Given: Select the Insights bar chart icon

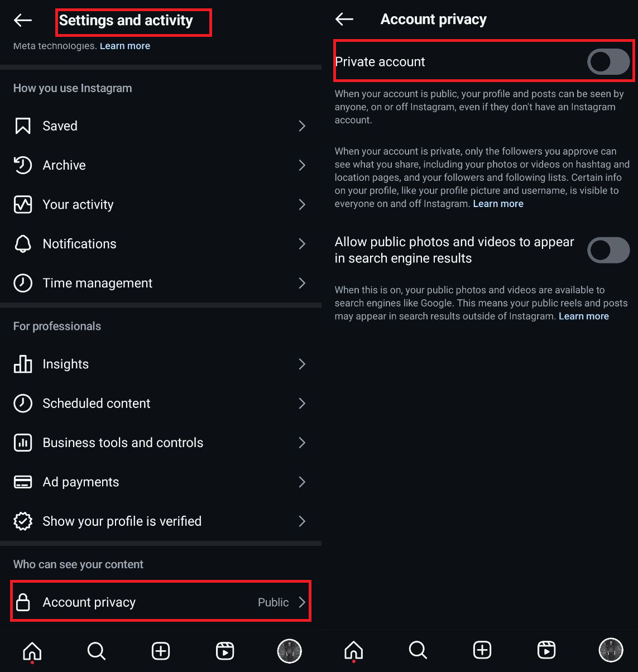Looking at the screenshot, I should tap(23, 364).
